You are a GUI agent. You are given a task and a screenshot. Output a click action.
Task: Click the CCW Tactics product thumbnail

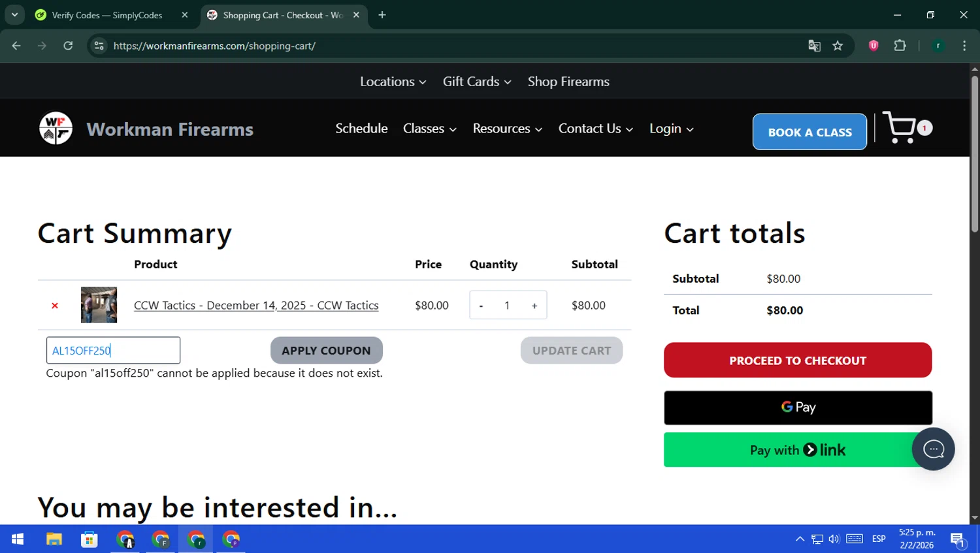click(99, 305)
